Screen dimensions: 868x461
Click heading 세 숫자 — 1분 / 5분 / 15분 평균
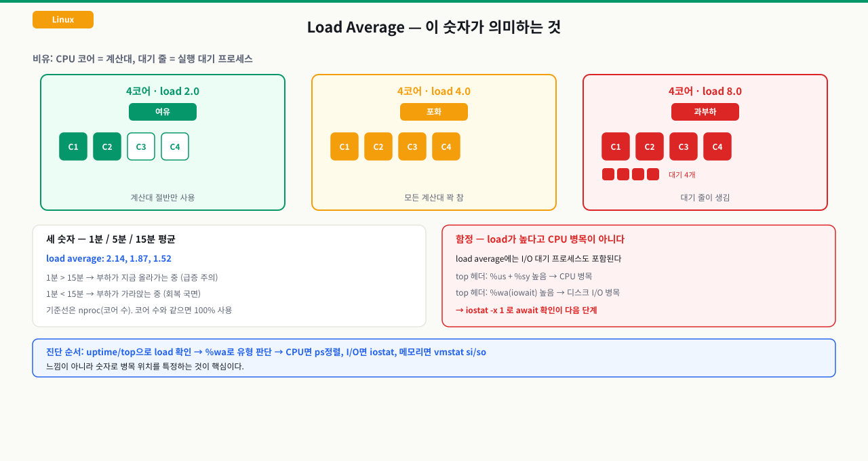[111, 239]
